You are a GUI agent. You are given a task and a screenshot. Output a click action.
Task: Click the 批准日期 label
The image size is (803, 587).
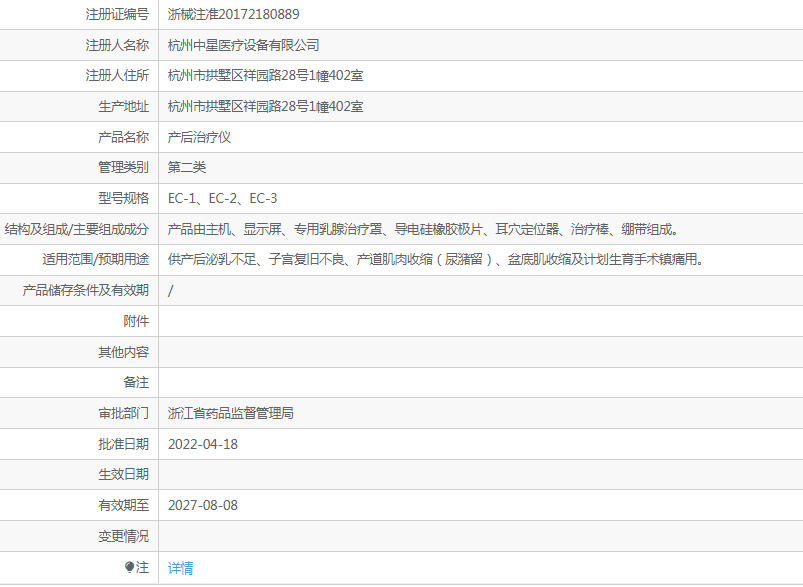click(x=123, y=444)
